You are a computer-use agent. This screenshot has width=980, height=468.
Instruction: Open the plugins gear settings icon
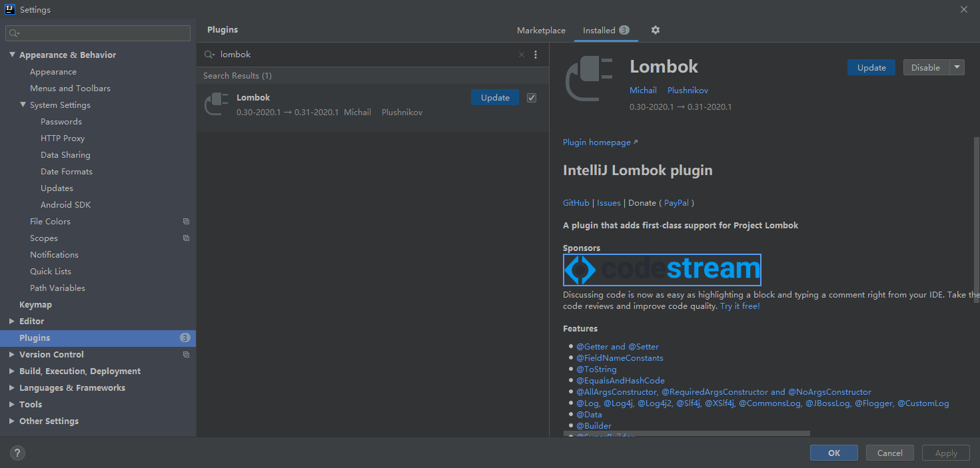[x=656, y=30]
